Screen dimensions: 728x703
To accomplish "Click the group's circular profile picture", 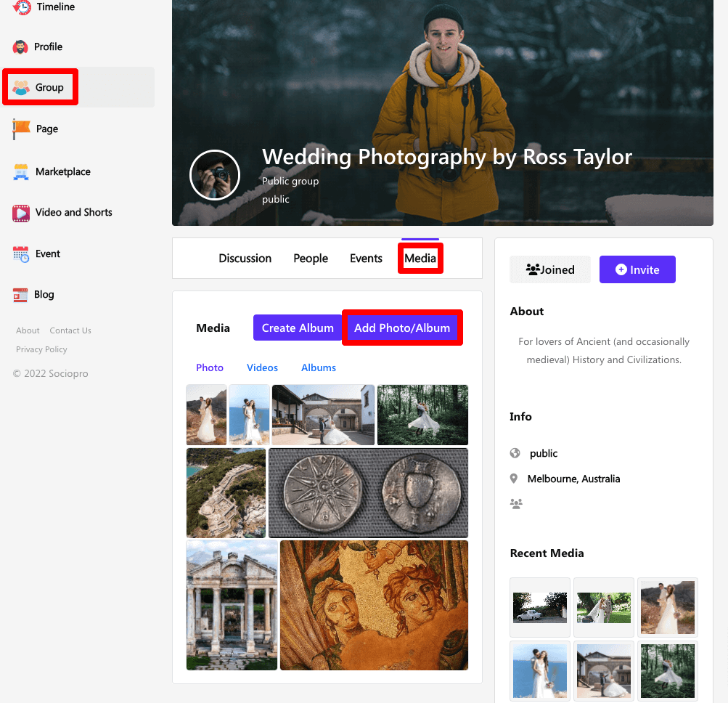I will [215, 175].
